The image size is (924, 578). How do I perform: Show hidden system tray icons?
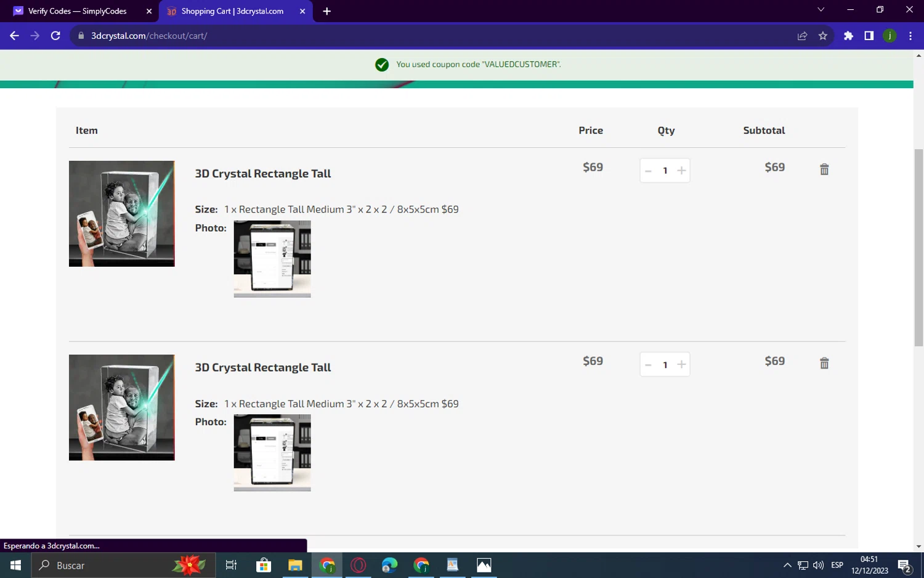point(787,565)
